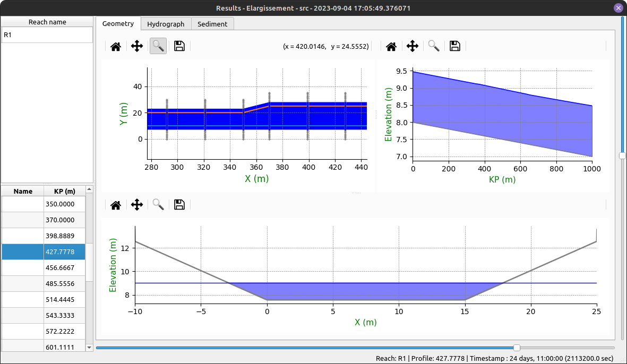Reset the longitudinal profile plot view

(x=391, y=46)
